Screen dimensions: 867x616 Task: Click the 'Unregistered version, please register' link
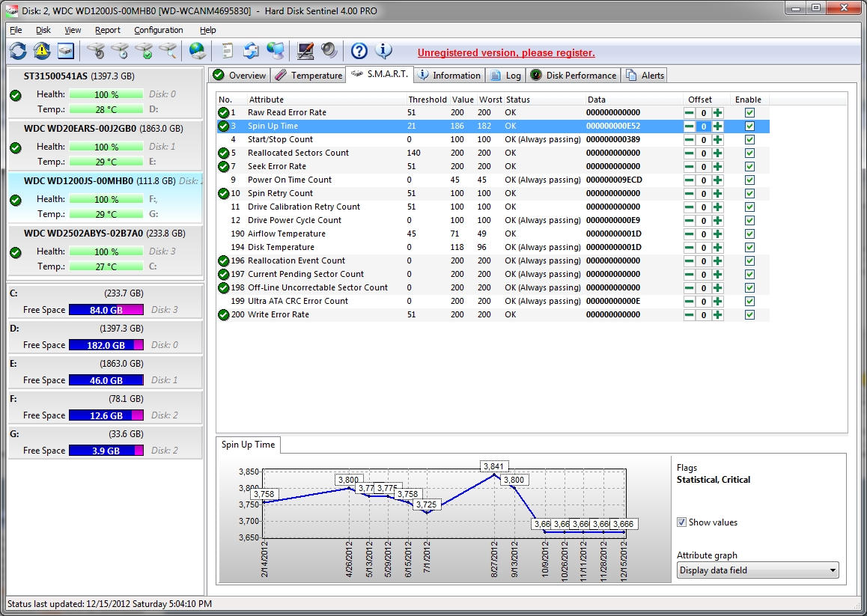pyautogui.click(x=506, y=53)
